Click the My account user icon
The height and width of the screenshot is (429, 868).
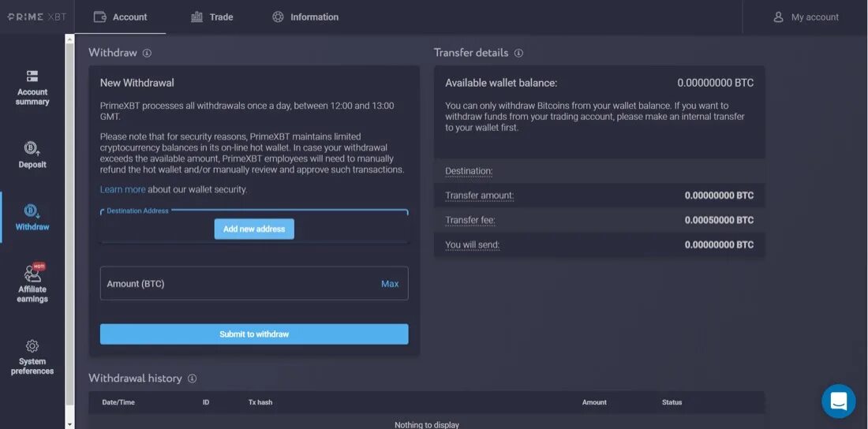[778, 17]
